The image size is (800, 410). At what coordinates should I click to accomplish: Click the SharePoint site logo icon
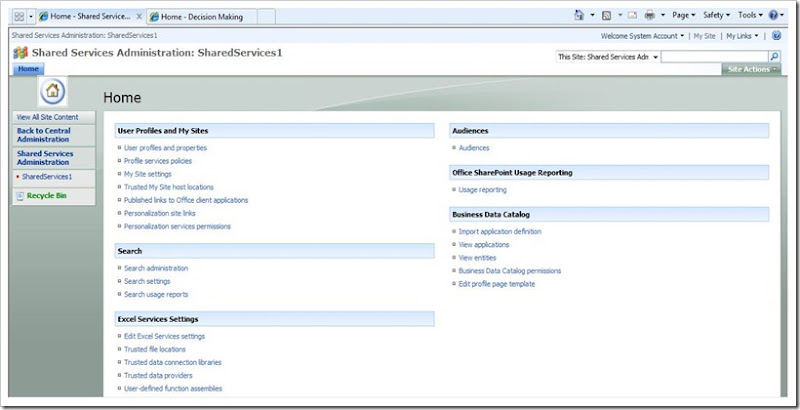click(20, 52)
